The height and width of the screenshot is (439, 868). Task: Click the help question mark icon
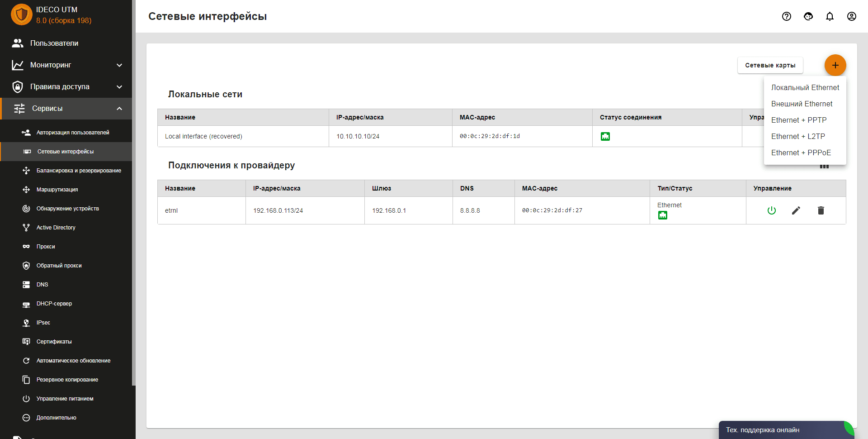coord(787,16)
